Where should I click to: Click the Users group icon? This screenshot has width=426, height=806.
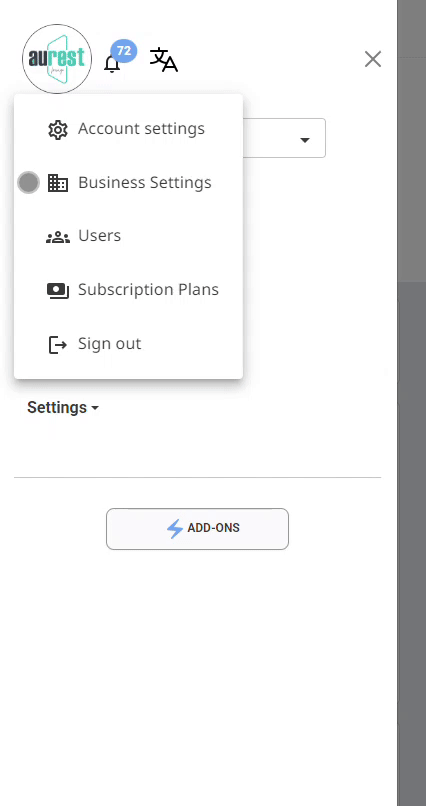tap(58, 237)
